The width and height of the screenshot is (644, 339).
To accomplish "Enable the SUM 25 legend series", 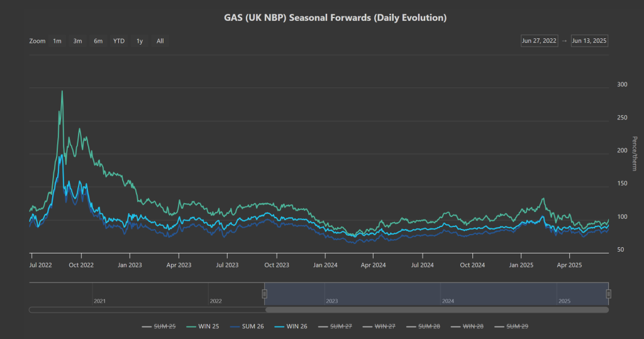I will (x=158, y=326).
